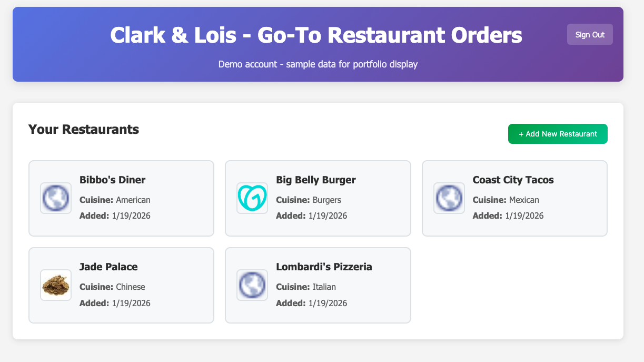Click the teal Big Belly Burger logo icon

tap(252, 198)
